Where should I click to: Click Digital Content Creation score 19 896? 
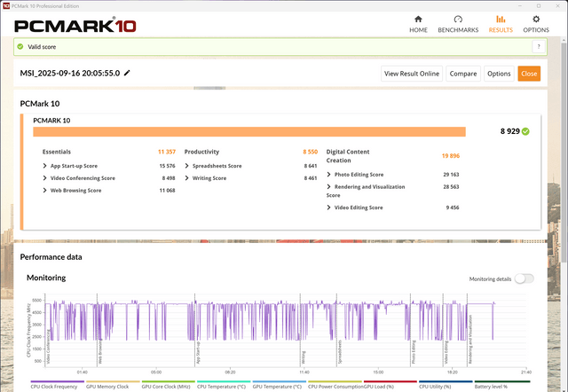click(x=451, y=155)
